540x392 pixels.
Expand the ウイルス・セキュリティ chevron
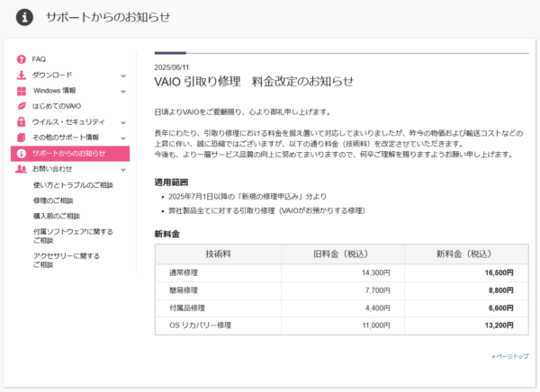pos(123,122)
